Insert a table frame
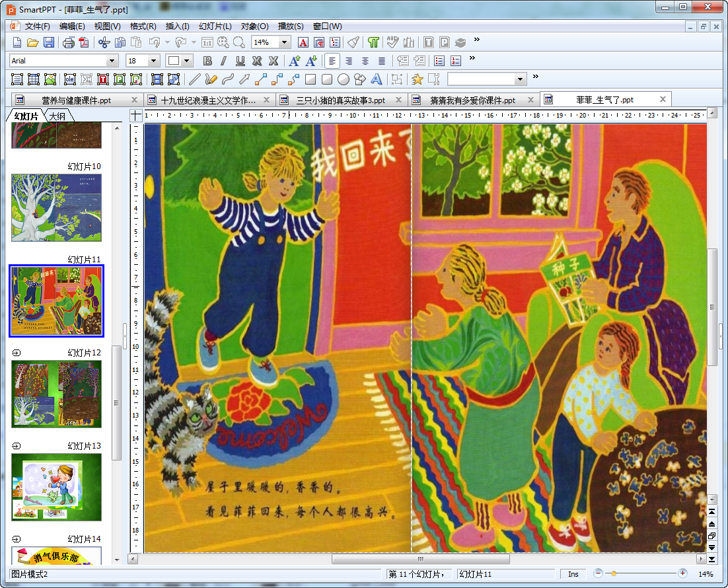 point(34,79)
